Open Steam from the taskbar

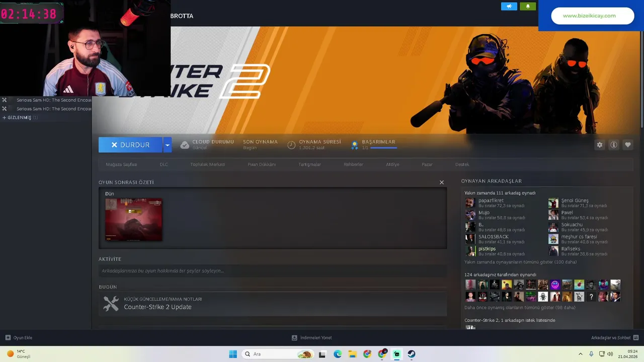(412, 354)
